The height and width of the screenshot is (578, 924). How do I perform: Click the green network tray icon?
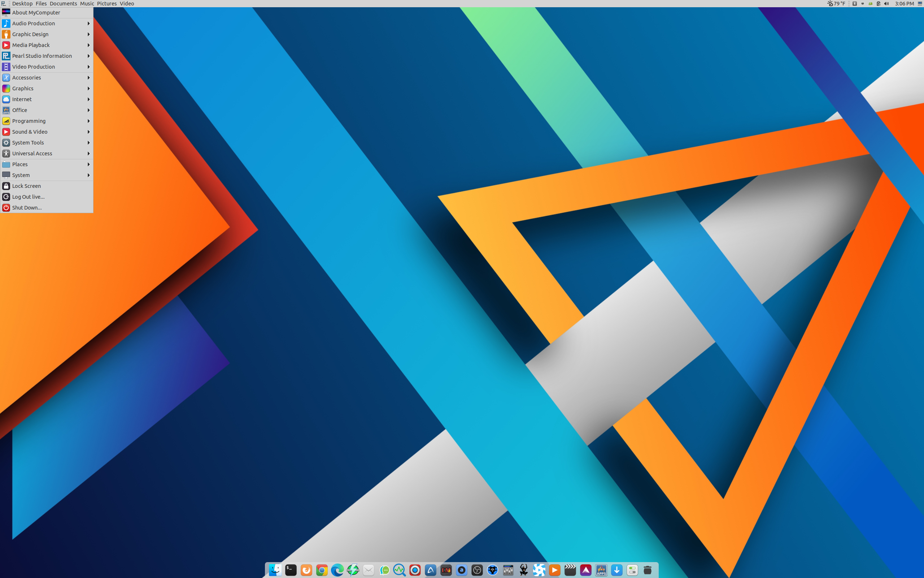point(871,4)
